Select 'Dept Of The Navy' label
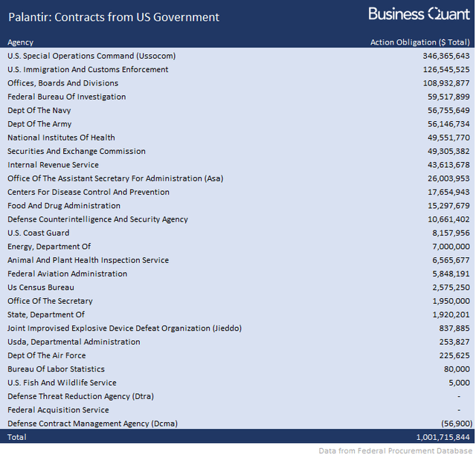The width and height of the screenshot is (476, 463). (x=39, y=111)
